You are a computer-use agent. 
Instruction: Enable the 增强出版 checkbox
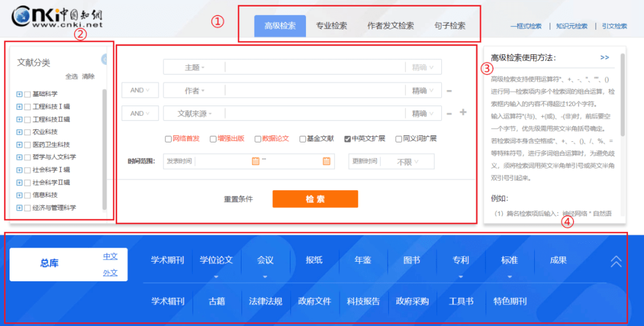pos(213,139)
